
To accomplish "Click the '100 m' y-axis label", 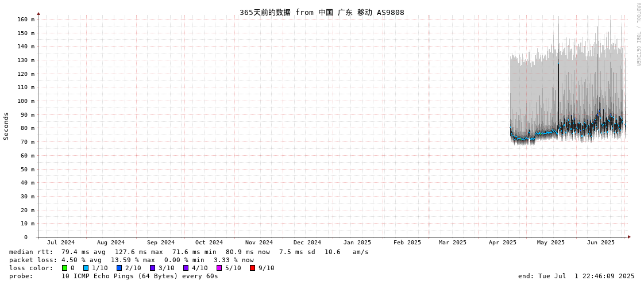I will click(x=26, y=101).
